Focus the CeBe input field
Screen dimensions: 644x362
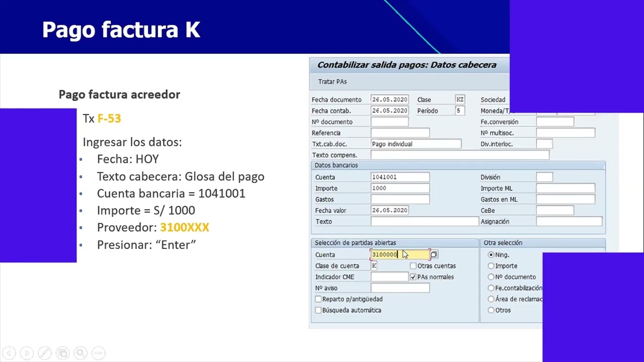(x=555, y=210)
